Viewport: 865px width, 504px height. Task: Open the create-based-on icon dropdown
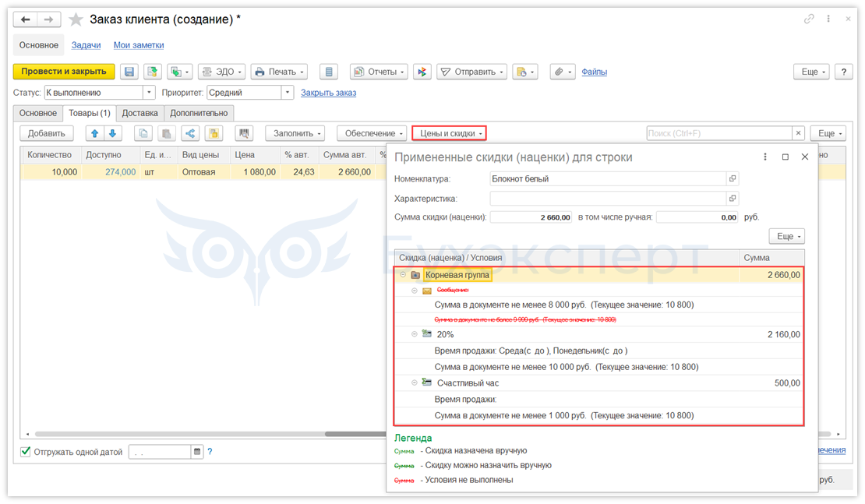[x=180, y=72]
